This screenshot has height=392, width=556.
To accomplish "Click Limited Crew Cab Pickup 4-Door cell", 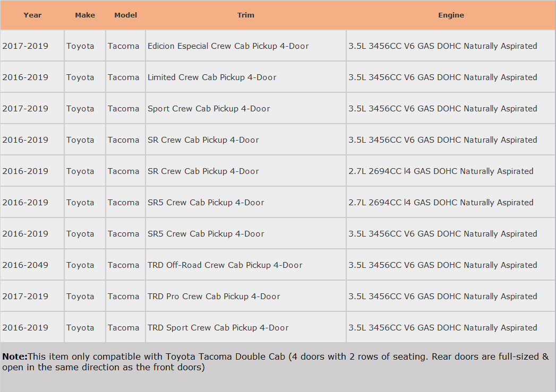I will 246,77.
